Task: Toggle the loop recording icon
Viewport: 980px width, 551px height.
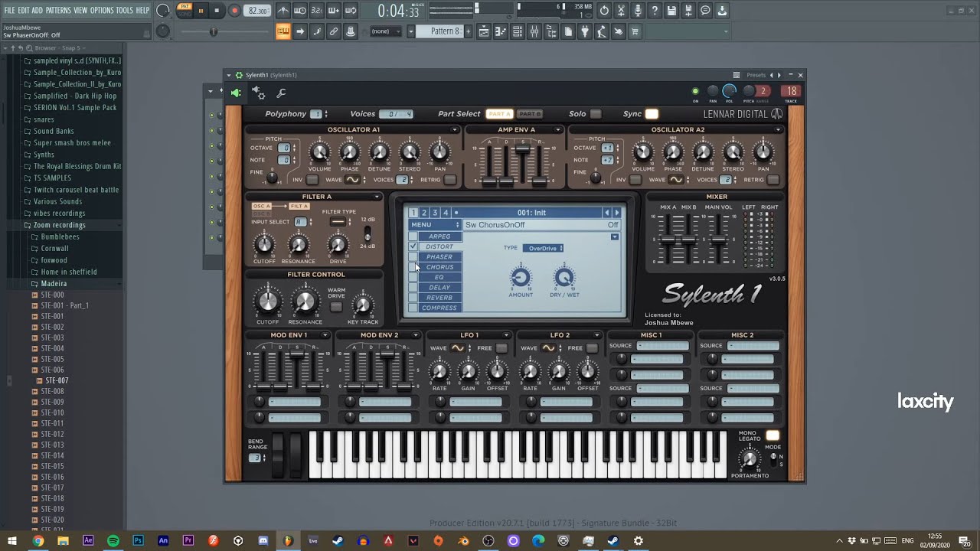Action: coord(351,11)
